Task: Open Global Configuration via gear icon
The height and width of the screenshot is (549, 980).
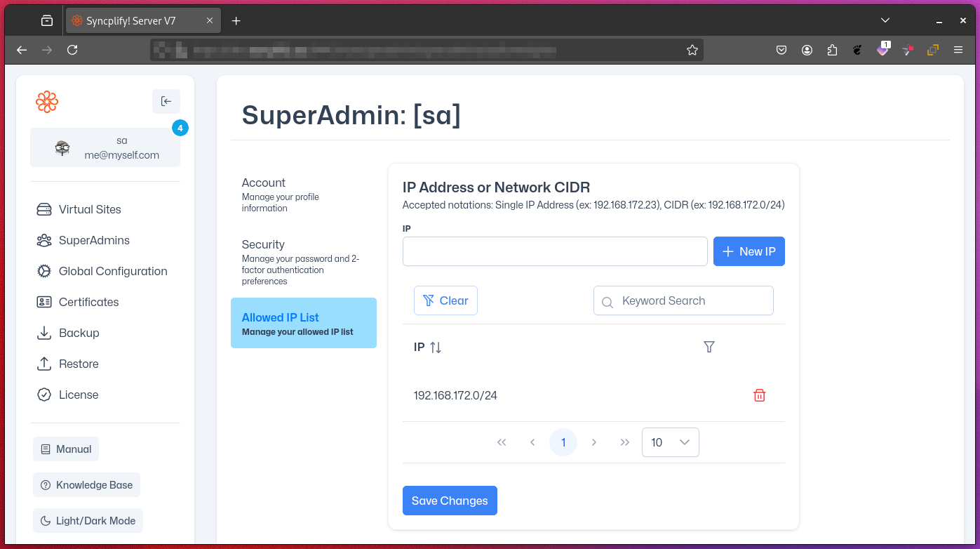Action: click(43, 271)
